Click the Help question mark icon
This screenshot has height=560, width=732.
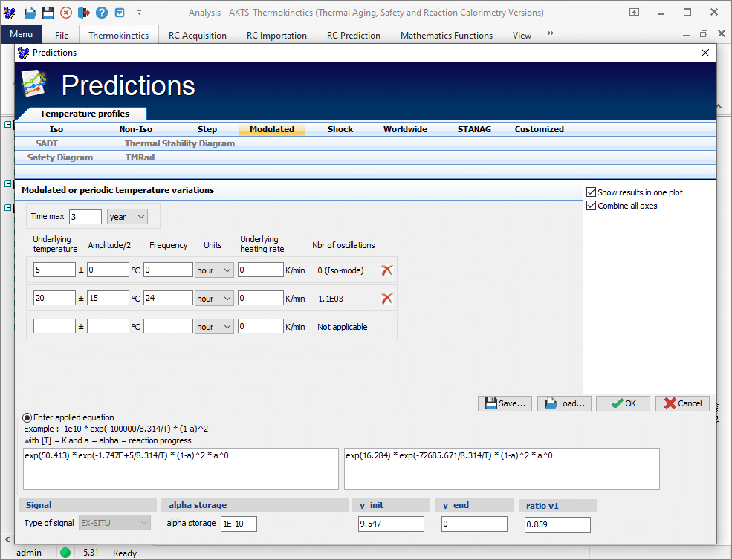103,13
